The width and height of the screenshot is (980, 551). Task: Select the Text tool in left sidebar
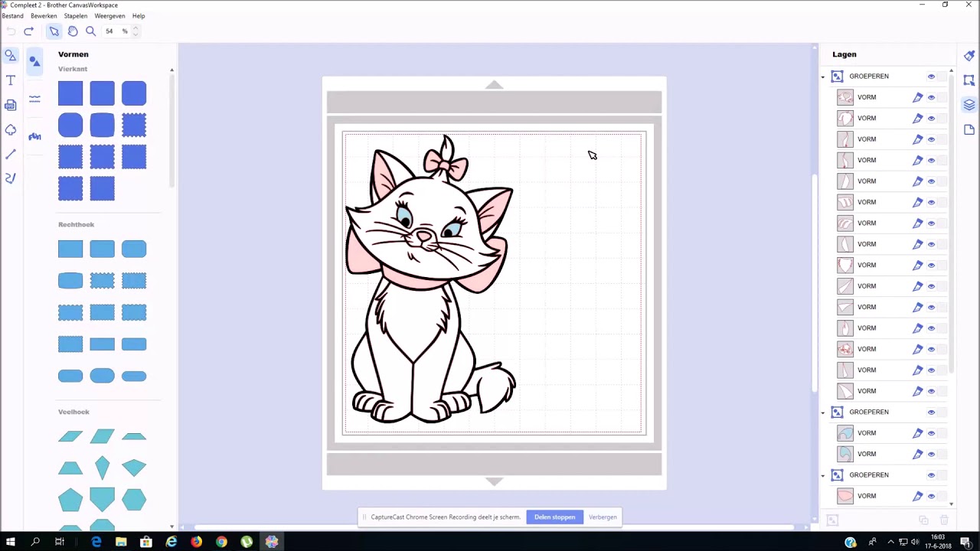pyautogui.click(x=11, y=80)
